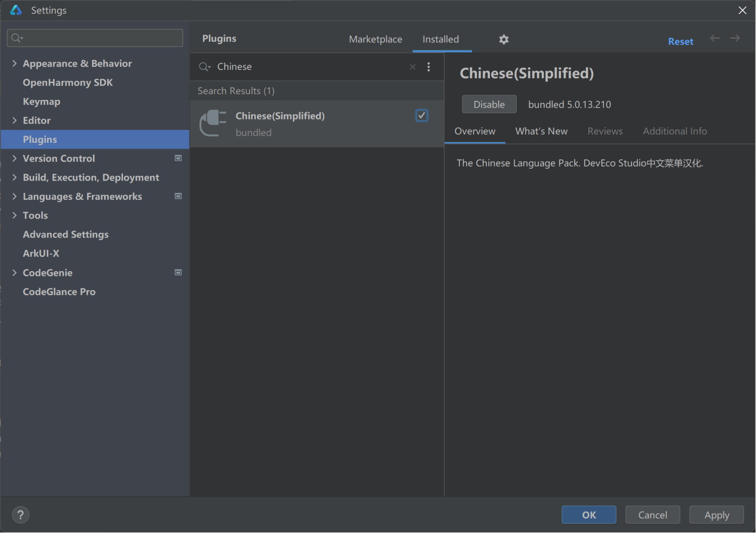Open the Overview tab
The width and height of the screenshot is (756, 533).
[x=475, y=131]
